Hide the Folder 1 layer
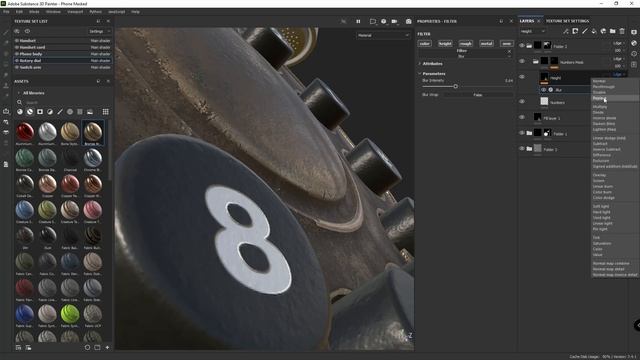The image size is (640, 360). tap(522, 133)
